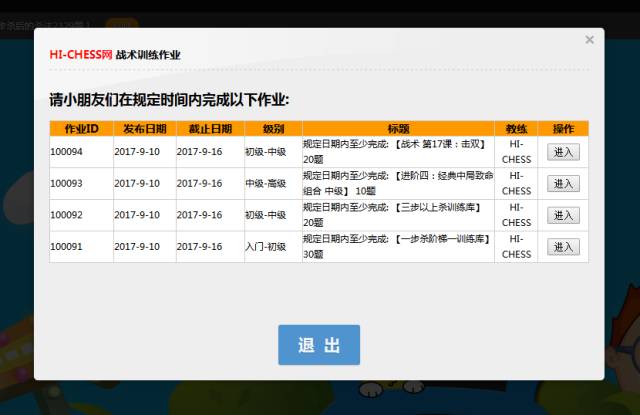Select the 级别 column header

[x=272, y=128]
